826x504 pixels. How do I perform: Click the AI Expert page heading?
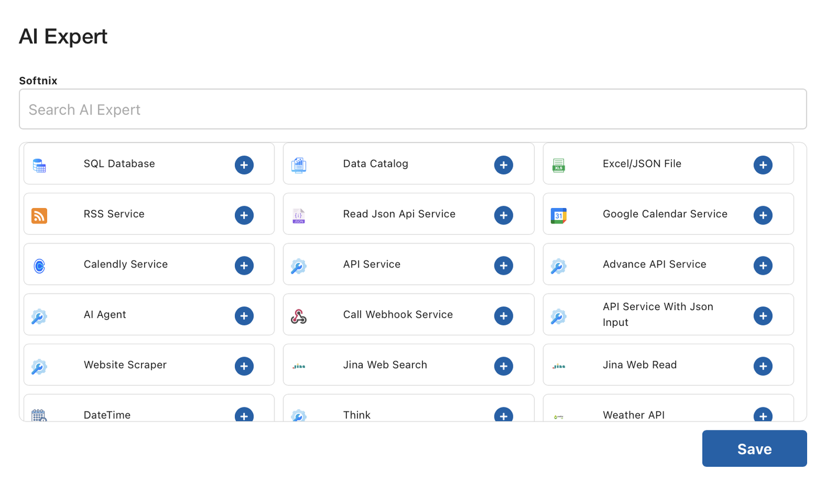point(63,37)
